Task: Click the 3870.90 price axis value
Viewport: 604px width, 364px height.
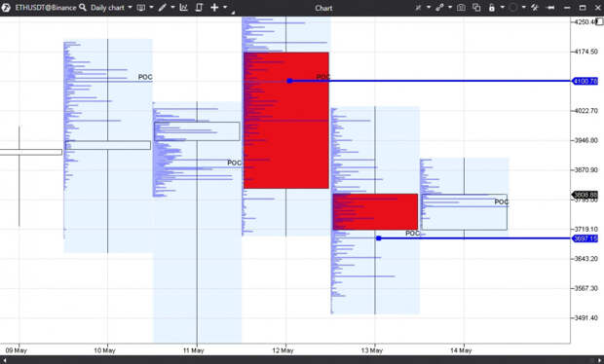Action: click(586, 170)
